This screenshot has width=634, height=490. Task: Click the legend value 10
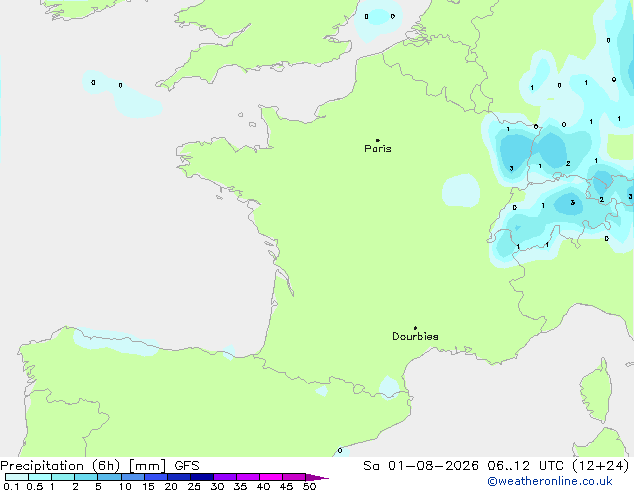[x=125, y=486]
